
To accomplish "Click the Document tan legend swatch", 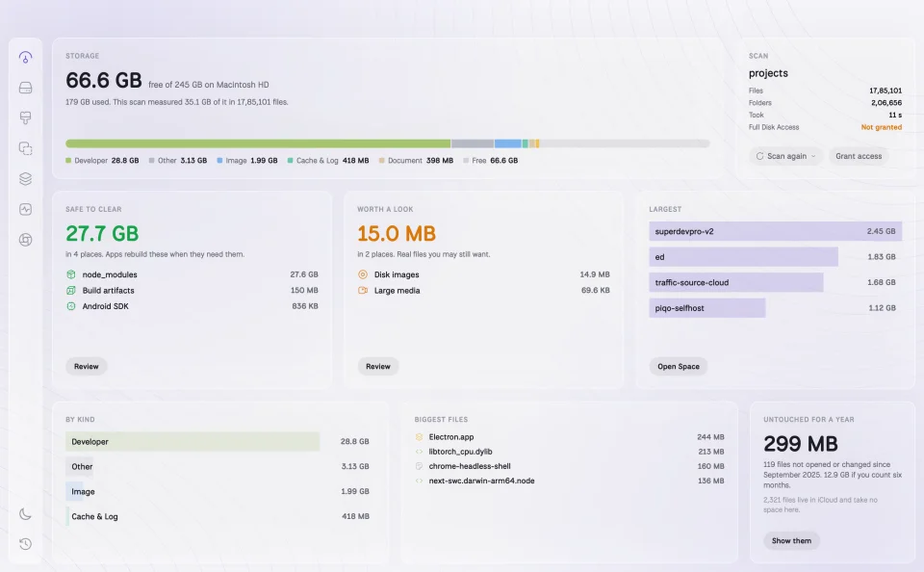I will [382, 161].
